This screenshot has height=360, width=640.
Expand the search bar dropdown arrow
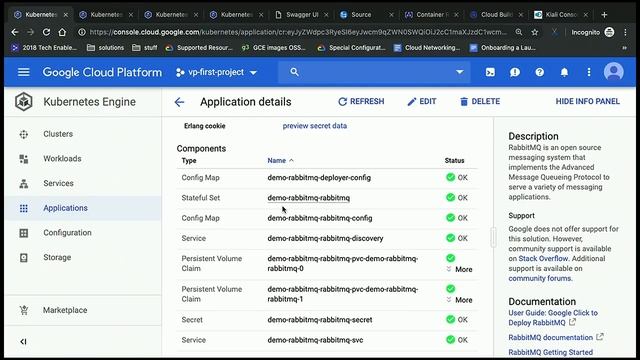coord(460,72)
